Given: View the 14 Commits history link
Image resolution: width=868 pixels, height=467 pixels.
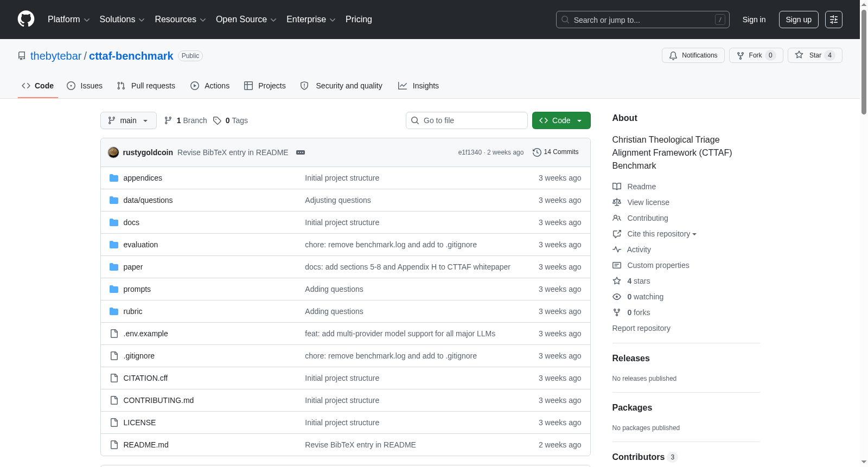Looking at the screenshot, I should [556, 152].
